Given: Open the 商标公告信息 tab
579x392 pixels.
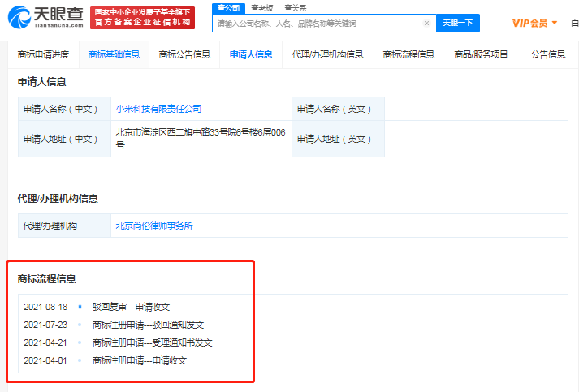Looking at the screenshot, I should point(184,54).
